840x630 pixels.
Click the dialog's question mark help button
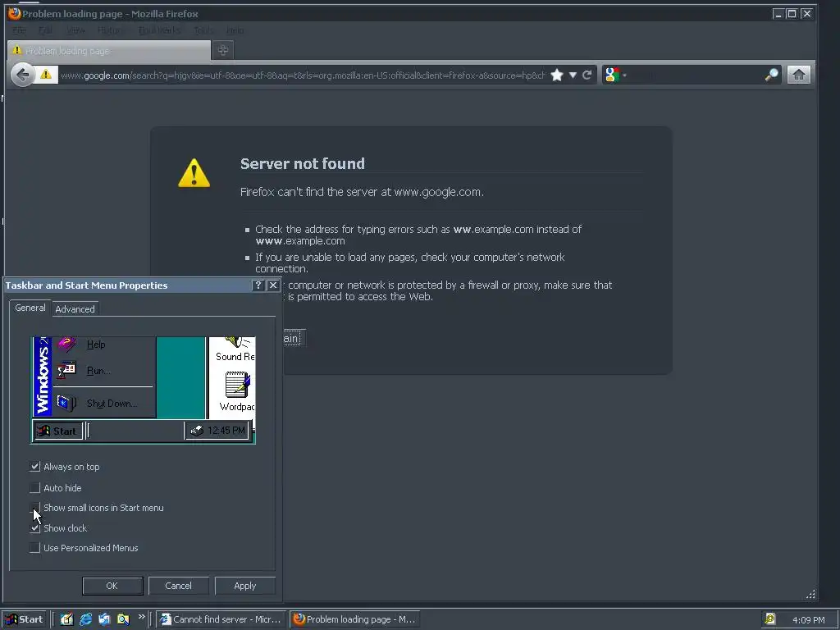point(258,285)
